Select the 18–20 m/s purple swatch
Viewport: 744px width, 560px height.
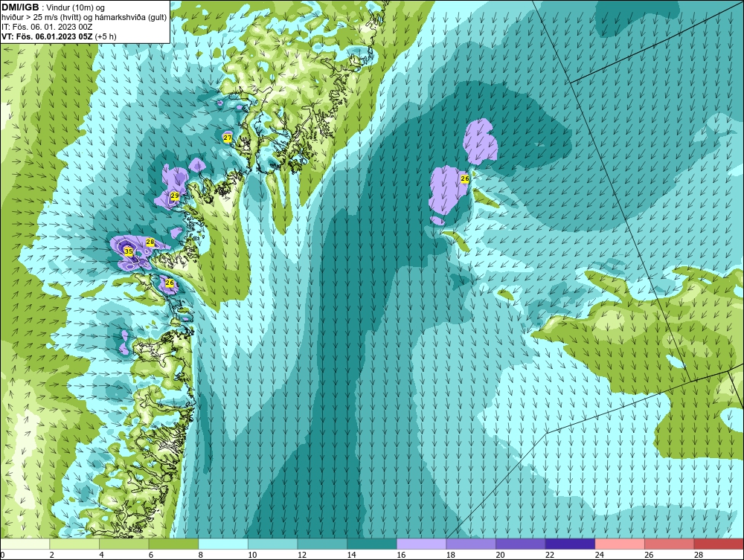click(471, 544)
